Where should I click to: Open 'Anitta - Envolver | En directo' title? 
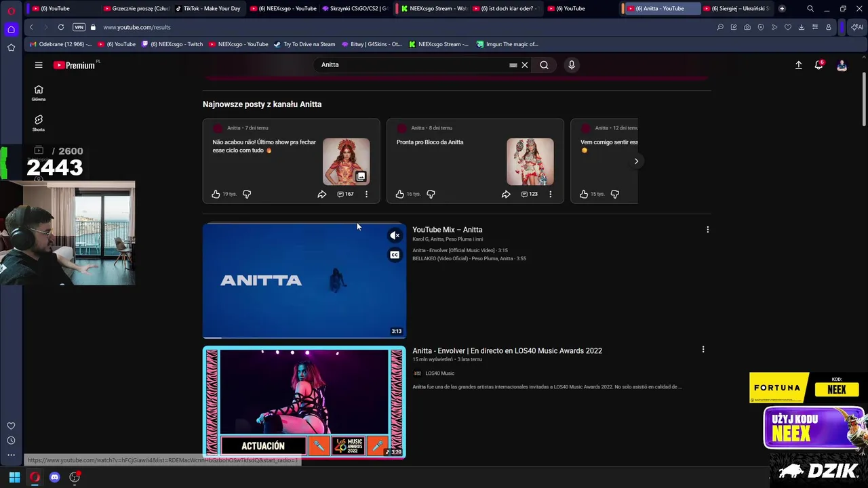coord(507,351)
